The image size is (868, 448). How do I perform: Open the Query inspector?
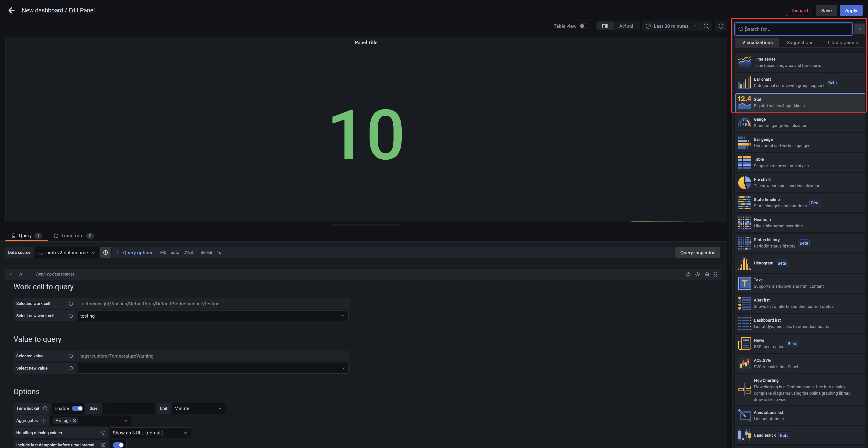(x=697, y=253)
